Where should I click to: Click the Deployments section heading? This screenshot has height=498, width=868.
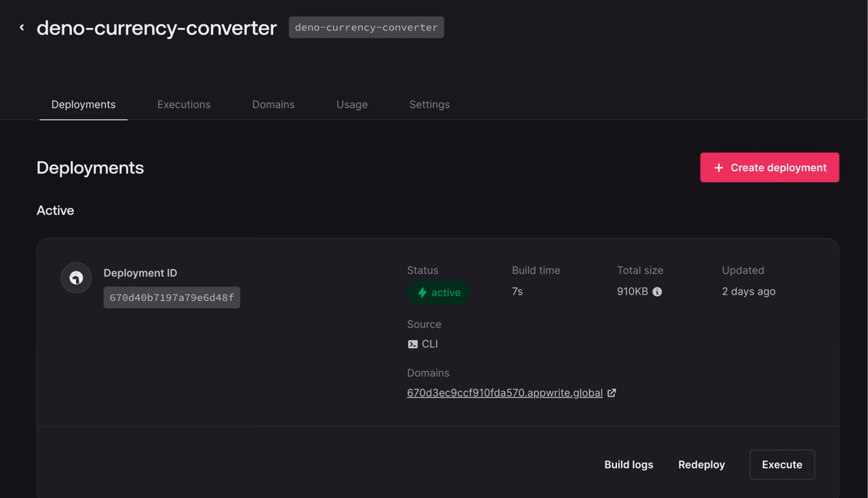click(90, 167)
